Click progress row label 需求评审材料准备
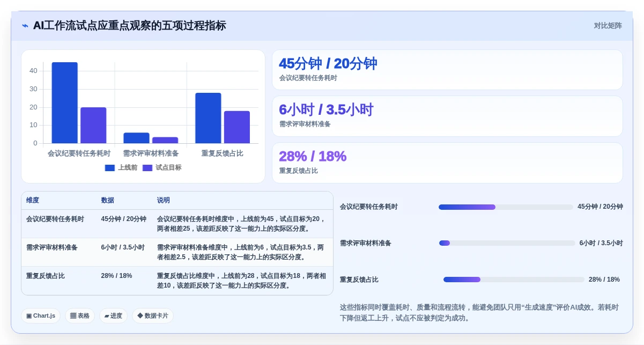 tap(366, 243)
